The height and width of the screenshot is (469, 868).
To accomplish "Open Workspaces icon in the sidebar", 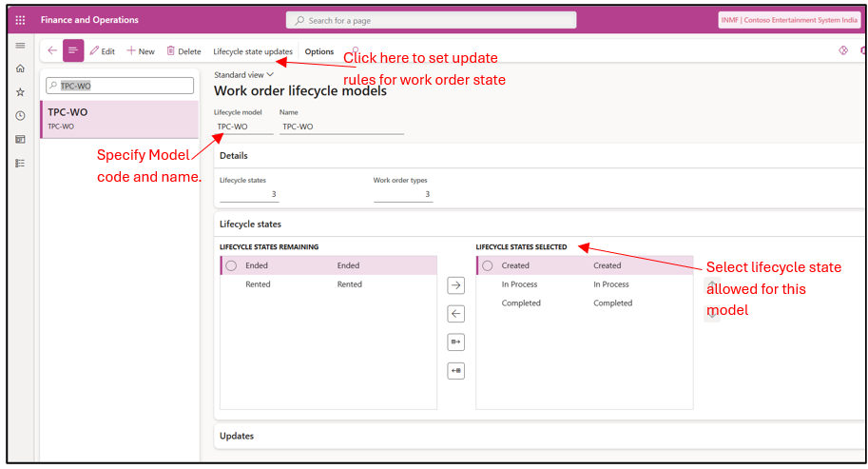I will point(21,140).
